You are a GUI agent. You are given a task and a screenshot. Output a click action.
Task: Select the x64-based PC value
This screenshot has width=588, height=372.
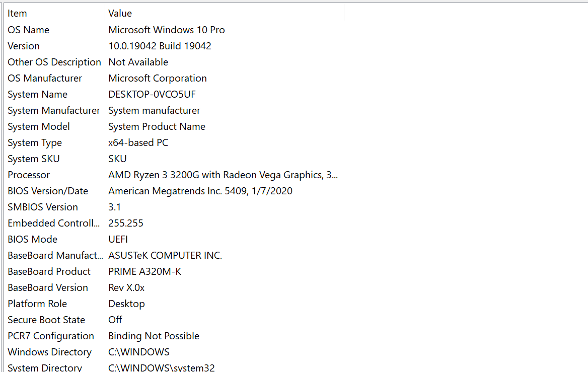pyautogui.click(x=138, y=143)
